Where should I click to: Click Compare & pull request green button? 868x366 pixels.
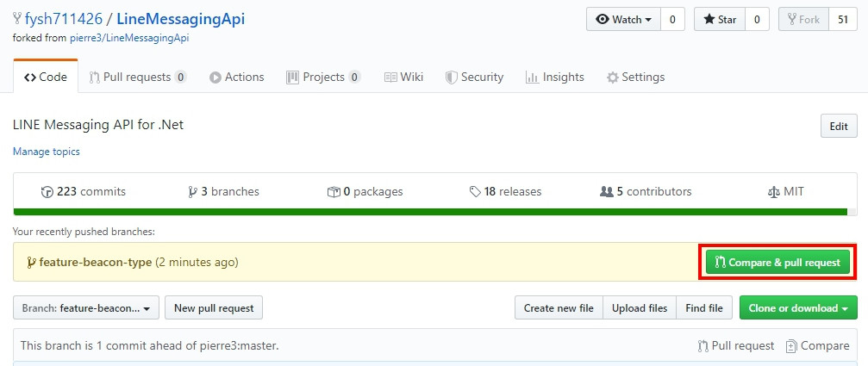(x=777, y=262)
